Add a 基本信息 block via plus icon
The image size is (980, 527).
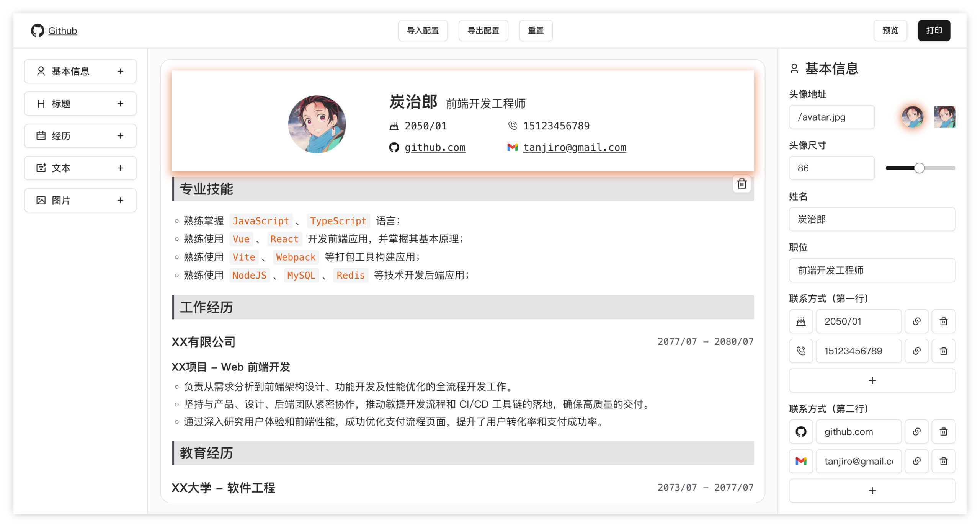point(120,71)
